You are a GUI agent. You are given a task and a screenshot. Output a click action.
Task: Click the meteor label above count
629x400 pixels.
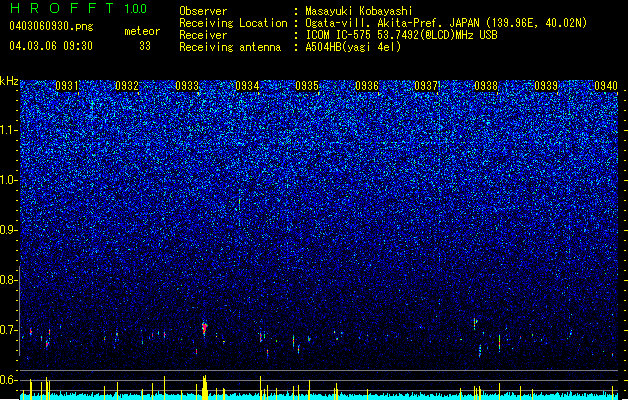point(142,31)
